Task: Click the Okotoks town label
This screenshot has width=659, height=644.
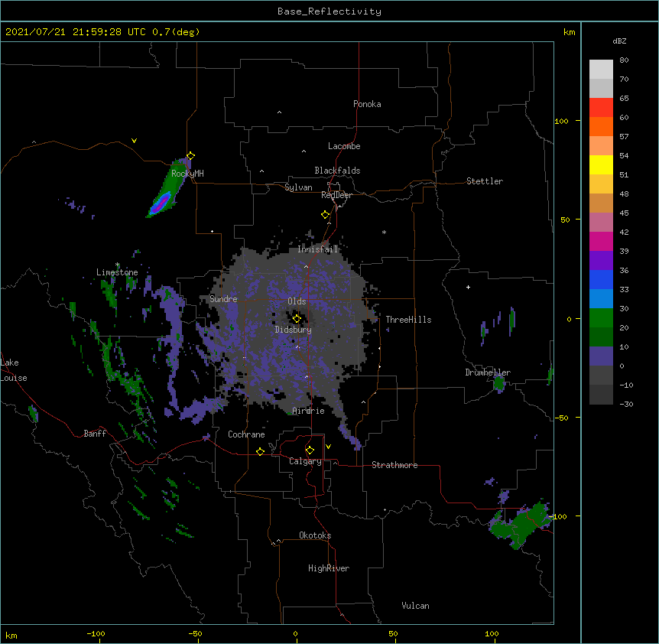Action: (x=315, y=535)
